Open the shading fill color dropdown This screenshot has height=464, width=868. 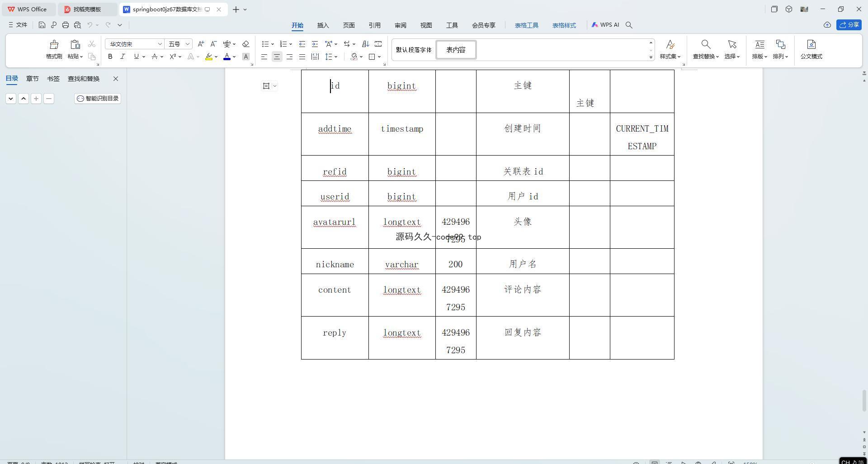(x=361, y=57)
